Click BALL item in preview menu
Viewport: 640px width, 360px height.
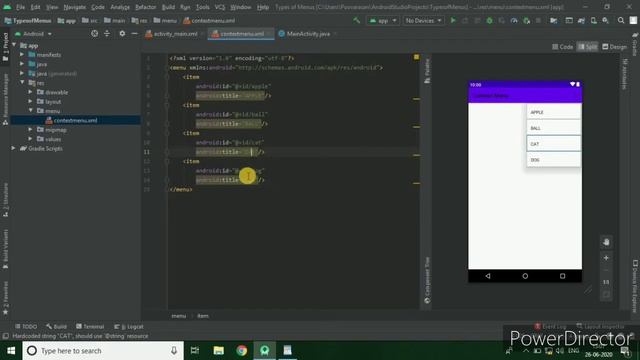(x=553, y=128)
